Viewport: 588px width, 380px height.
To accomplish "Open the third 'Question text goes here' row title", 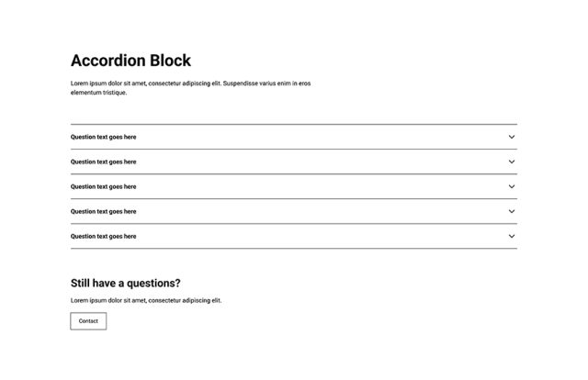I will [104, 186].
